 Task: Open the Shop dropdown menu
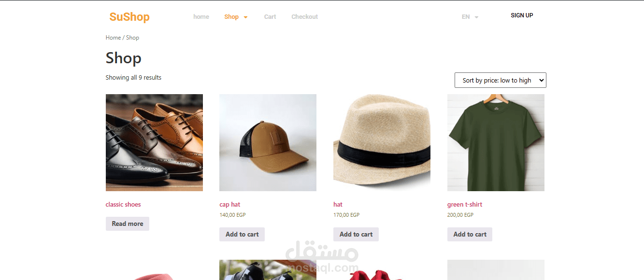231,16
